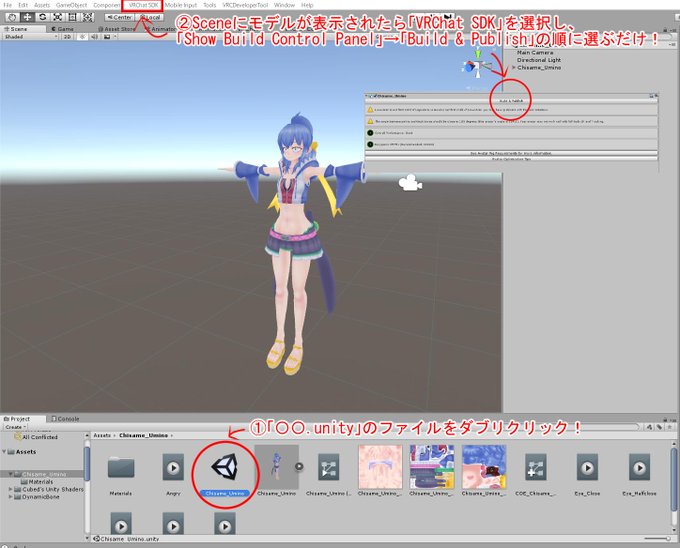Screen dimensions: 680x548
Task: Select Main Camera in Hierarchy
Action: coord(535,52)
